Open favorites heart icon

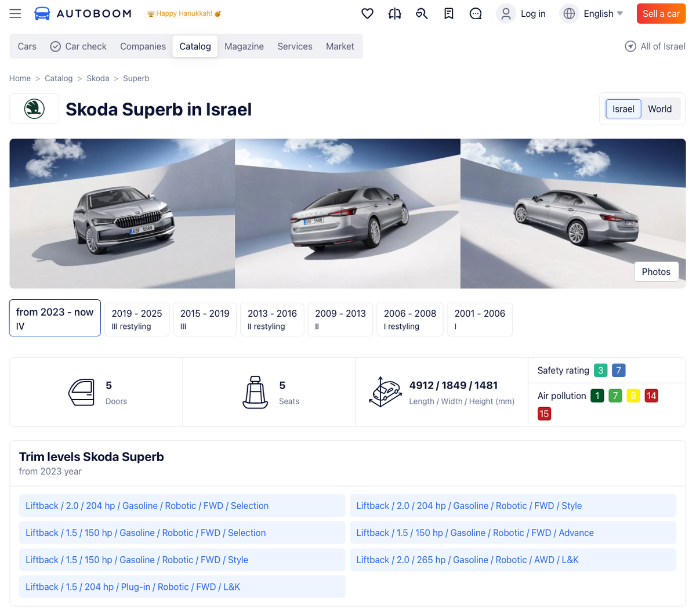click(x=367, y=13)
